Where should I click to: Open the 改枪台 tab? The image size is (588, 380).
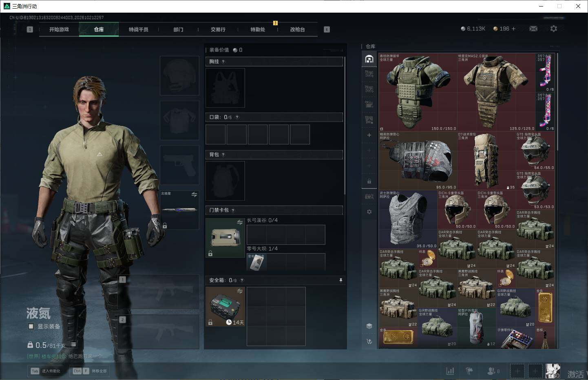298,29
